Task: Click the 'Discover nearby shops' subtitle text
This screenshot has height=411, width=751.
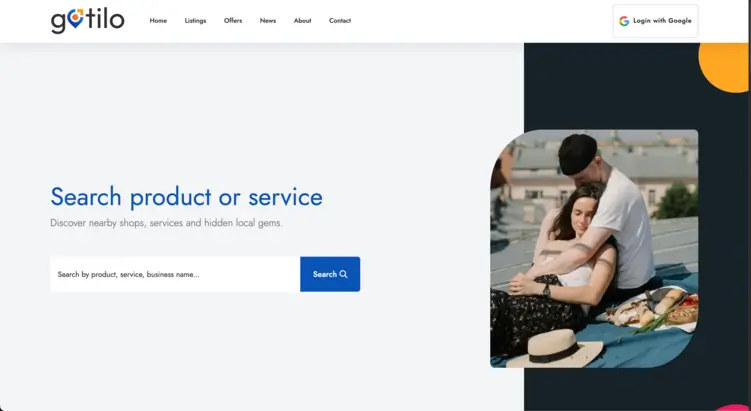Action: (x=166, y=223)
